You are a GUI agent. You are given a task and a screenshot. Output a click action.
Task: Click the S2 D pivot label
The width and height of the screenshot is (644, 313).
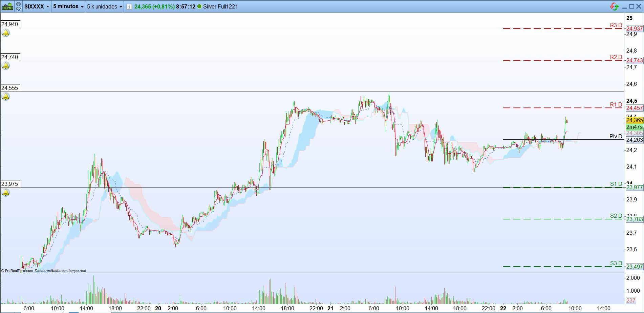pyautogui.click(x=616, y=216)
